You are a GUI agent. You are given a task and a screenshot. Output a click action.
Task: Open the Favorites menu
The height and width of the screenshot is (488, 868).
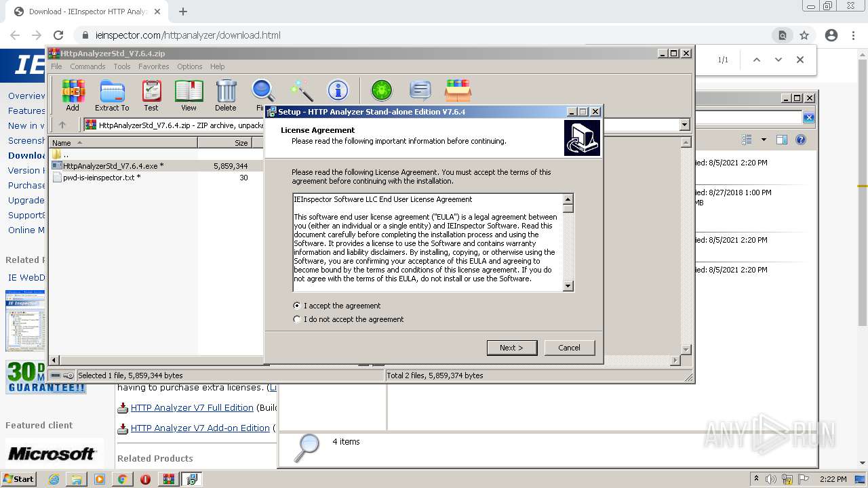coord(154,66)
